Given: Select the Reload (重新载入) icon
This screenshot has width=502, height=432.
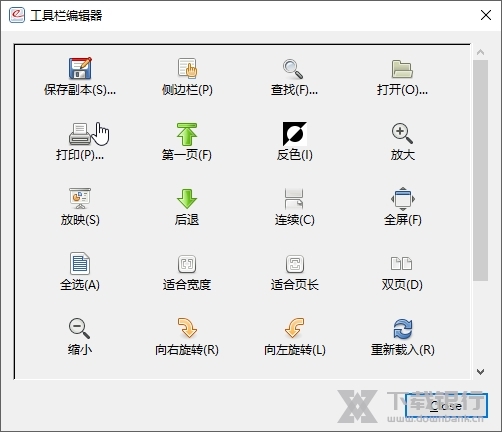Looking at the screenshot, I should (403, 329).
